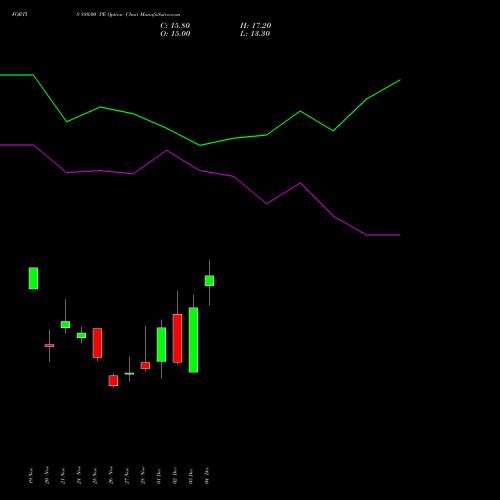This screenshot has height=500, width=500.
Task: Click the green candle above 04 Dec
Action: point(209,281)
